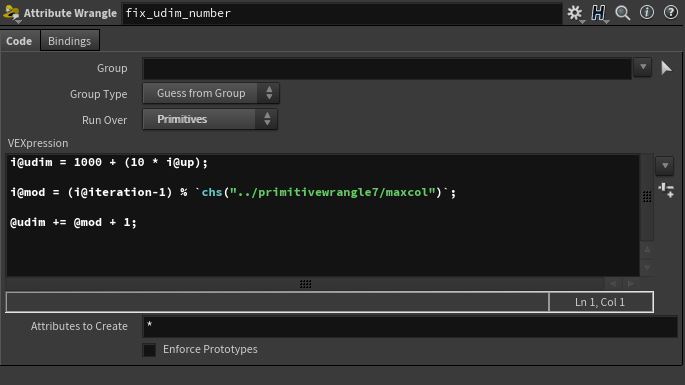Viewport: 685px width, 385px height.
Task: Click the Attribute Wrangle node type icon
Action: tap(11, 13)
